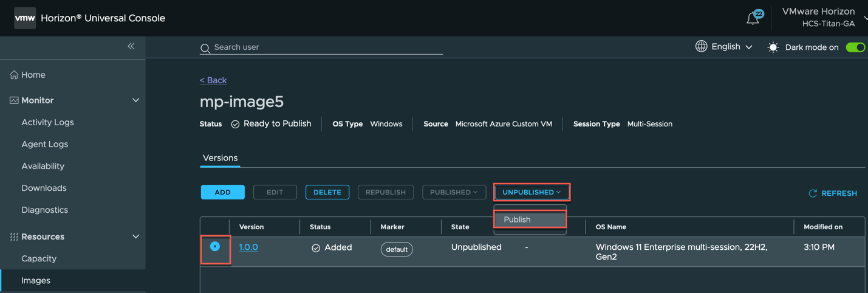The width and height of the screenshot is (868, 293).
Task: Click the REFRESH button label
Action: (839, 193)
